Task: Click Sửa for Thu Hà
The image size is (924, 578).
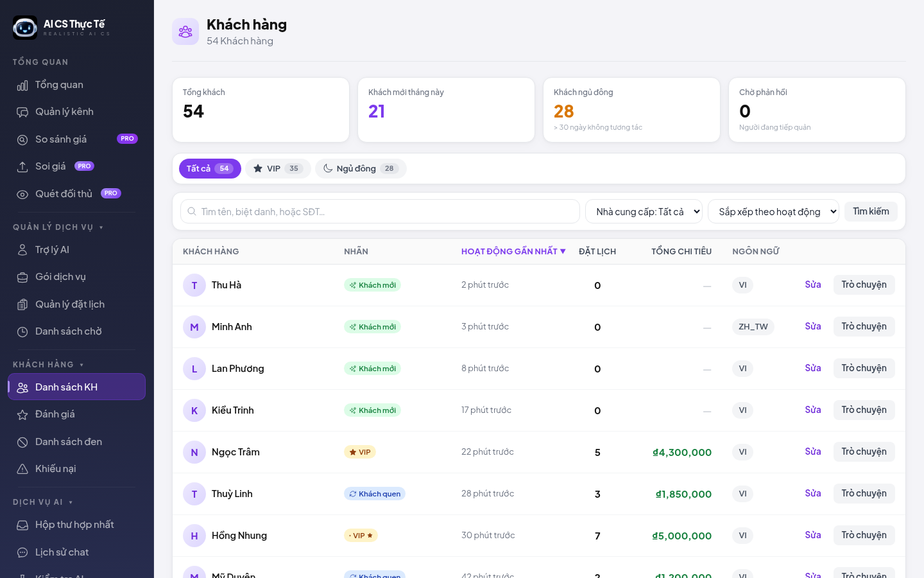Action: pyautogui.click(x=813, y=285)
